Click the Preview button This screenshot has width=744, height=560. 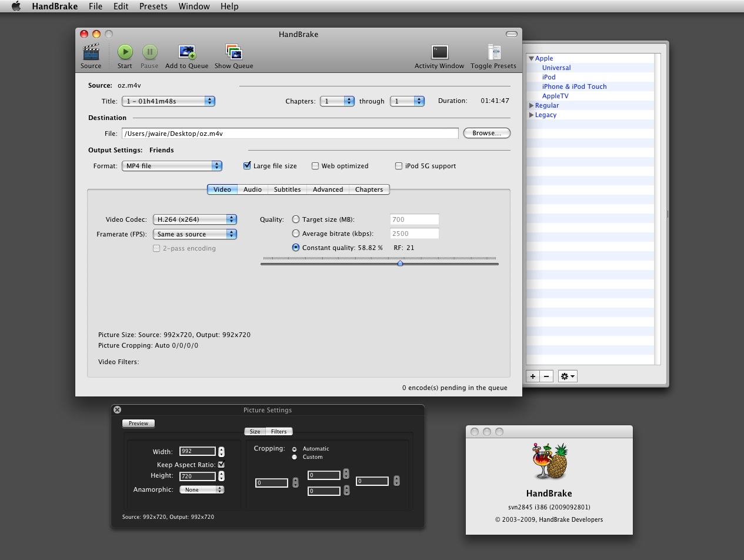139,423
